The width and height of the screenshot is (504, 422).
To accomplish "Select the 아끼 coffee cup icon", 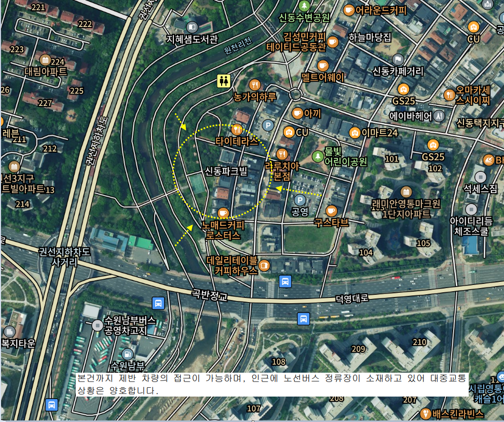I will point(297,113).
